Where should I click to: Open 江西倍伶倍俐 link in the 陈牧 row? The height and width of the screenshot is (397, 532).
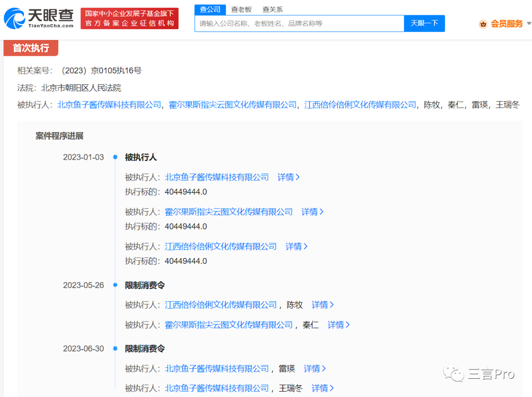pos(221,305)
